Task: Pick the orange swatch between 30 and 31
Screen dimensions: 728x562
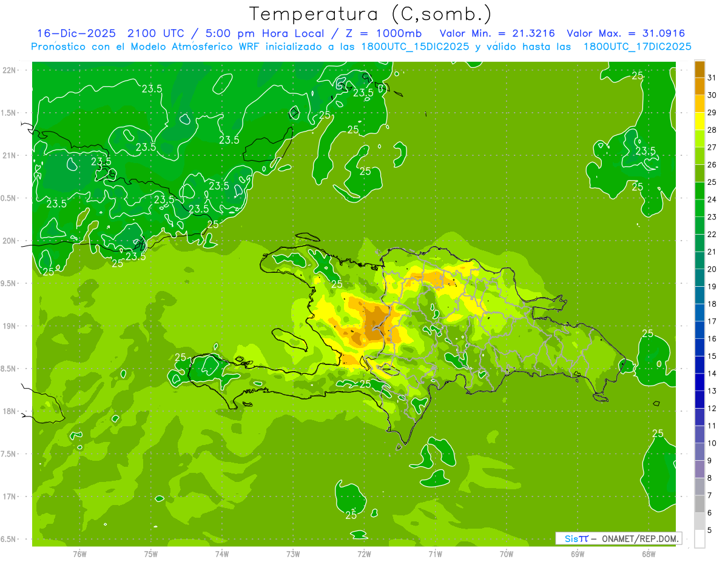Action: click(x=699, y=87)
